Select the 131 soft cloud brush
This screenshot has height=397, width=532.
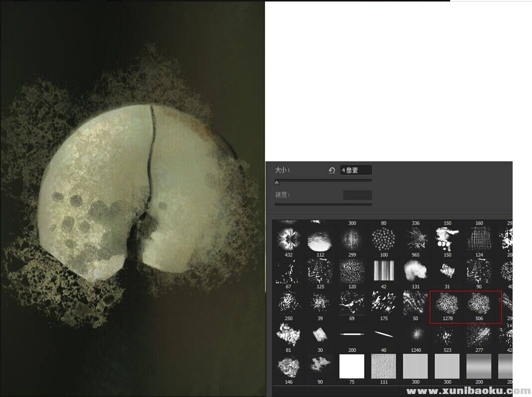tap(415, 271)
